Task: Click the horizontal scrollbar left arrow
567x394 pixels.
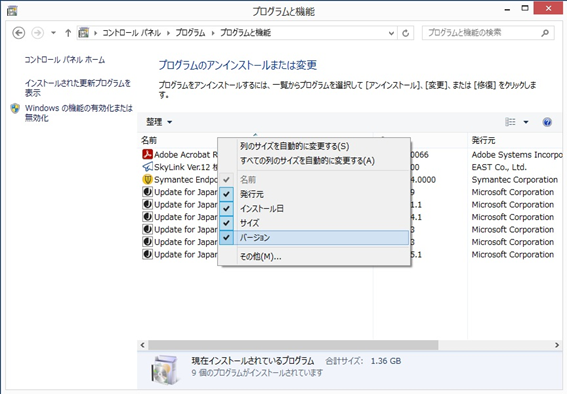Action: [x=142, y=345]
